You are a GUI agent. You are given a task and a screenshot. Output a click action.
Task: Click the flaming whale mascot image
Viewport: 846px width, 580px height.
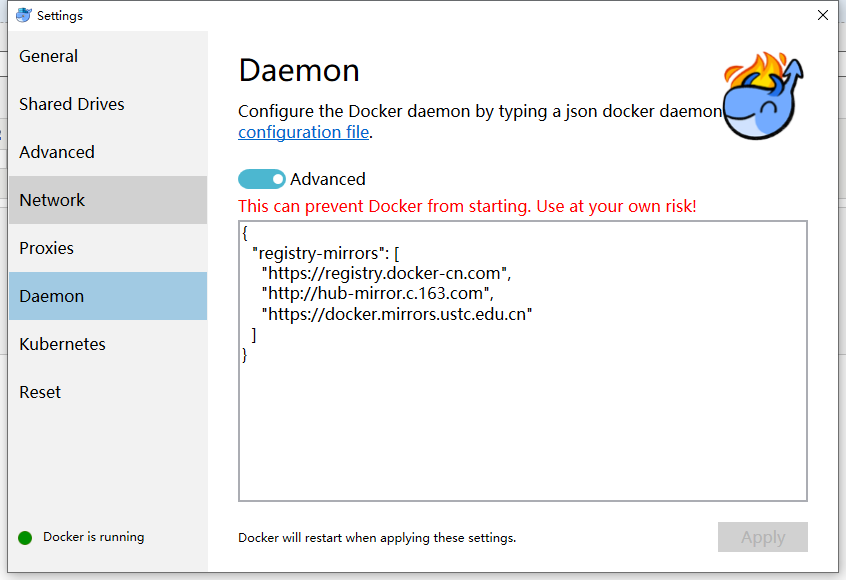click(x=764, y=97)
